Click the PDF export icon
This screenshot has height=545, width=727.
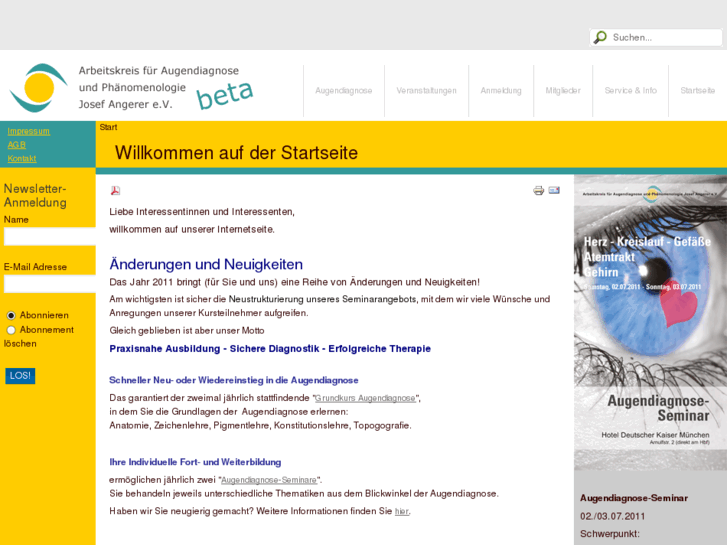click(115, 190)
